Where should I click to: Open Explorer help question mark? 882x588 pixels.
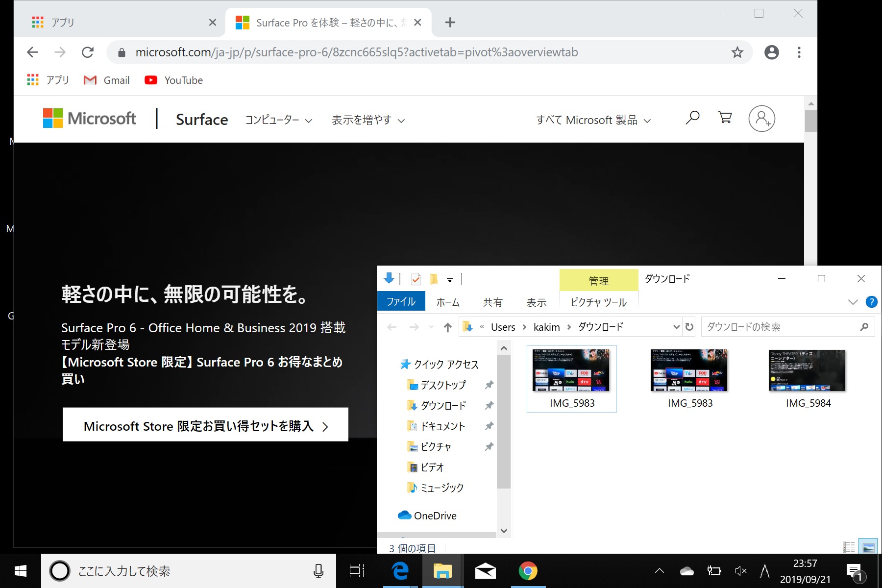point(871,302)
